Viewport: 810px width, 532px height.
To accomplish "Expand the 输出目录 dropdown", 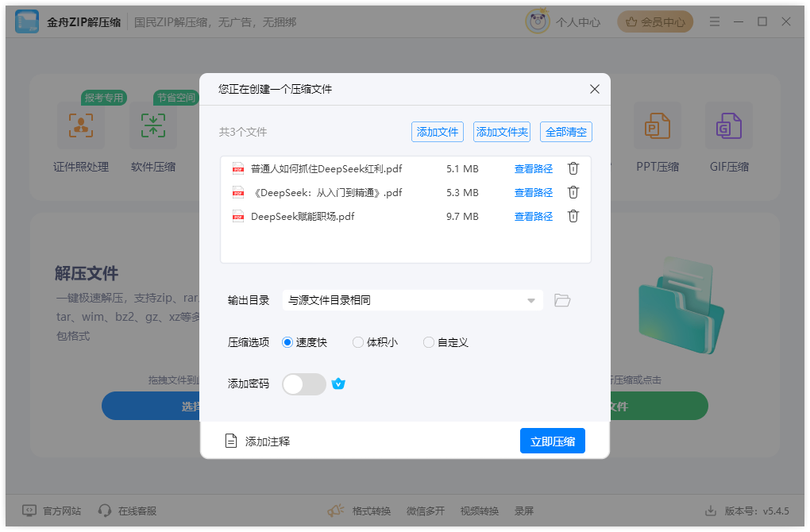I will point(413,300).
